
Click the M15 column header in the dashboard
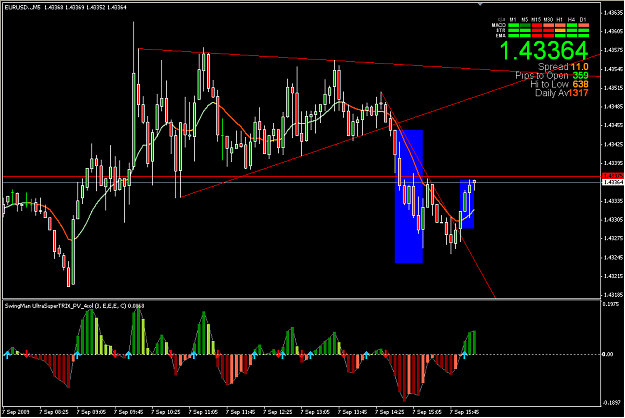(537, 20)
